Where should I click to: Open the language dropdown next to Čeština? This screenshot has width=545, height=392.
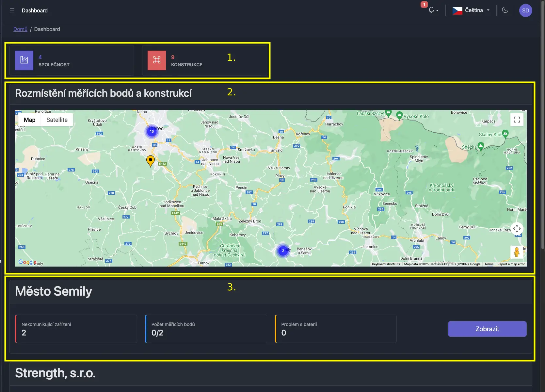click(488, 10)
